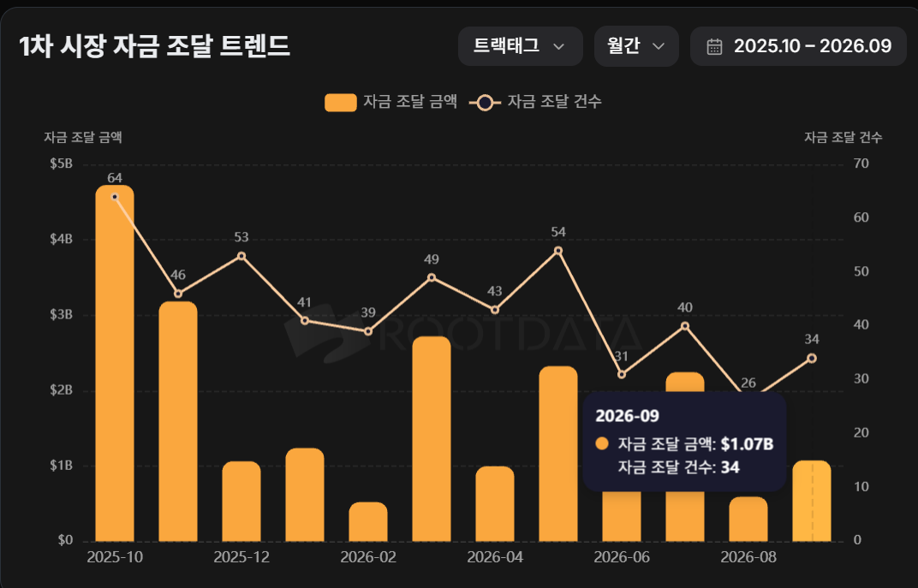Click the line data point labeled 54
Screen dimensions: 918x588
click(x=558, y=251)
